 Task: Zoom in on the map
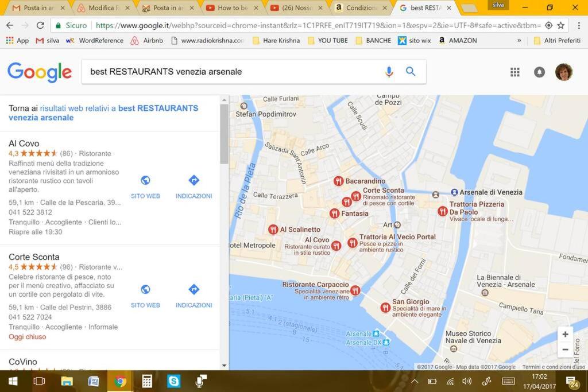[x=565, y=334]
